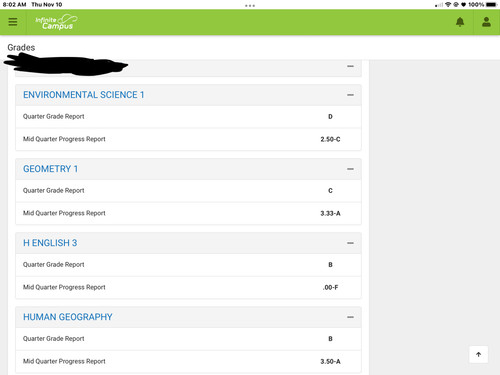Click the 3.50-A grade value

(330, 361)
